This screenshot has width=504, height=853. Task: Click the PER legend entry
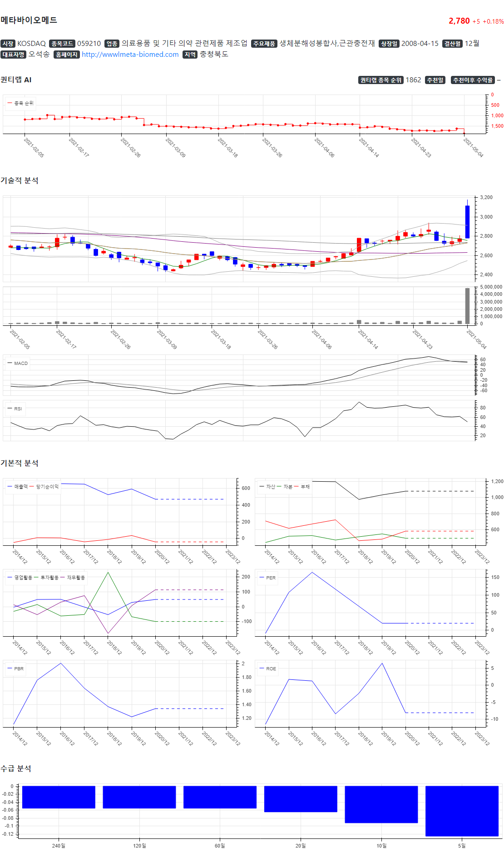point(267,578)
